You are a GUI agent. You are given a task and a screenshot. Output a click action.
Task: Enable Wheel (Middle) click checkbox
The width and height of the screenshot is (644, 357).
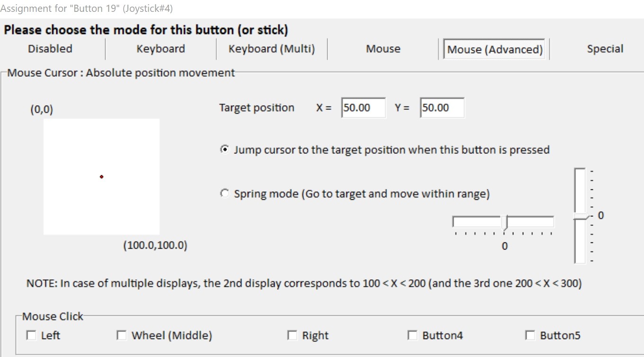tap(122, 335)
